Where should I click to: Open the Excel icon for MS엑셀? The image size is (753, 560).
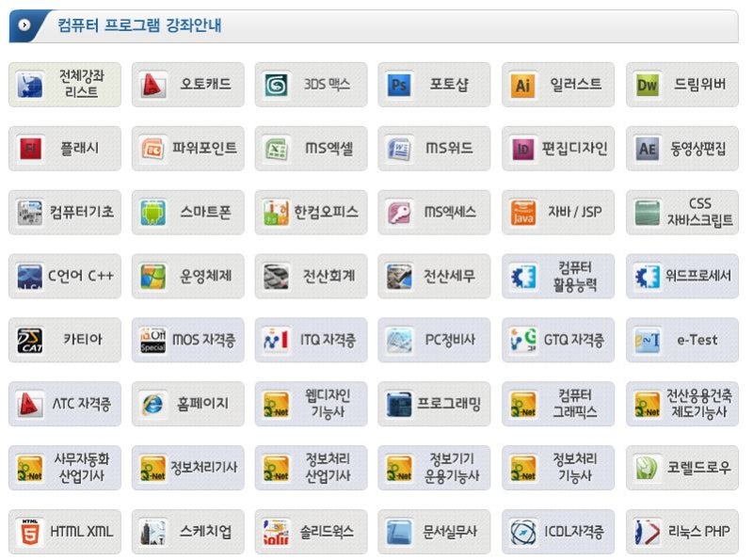[276, 149]
